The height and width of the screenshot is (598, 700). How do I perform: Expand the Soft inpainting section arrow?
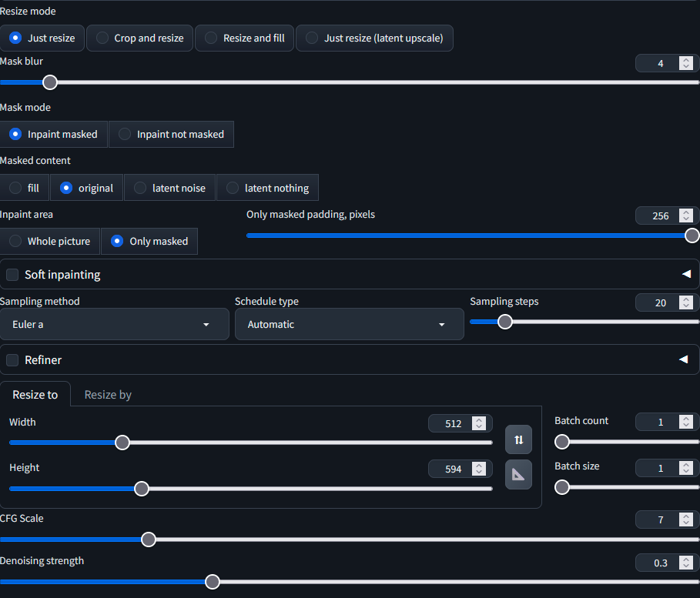coord(687,274)
